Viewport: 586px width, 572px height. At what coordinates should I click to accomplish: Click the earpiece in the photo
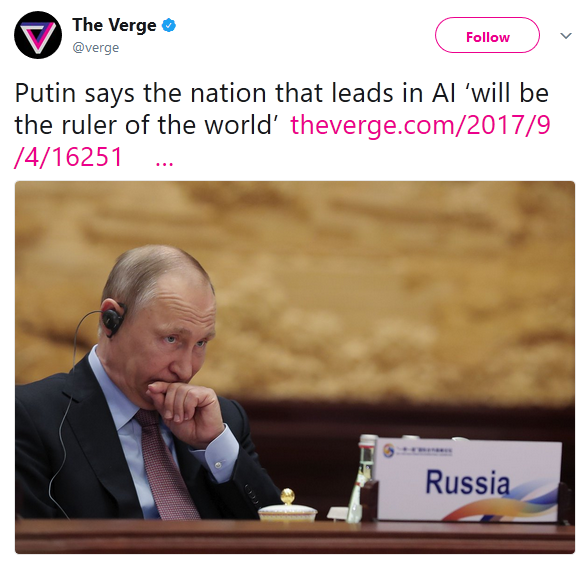[114, 317]
